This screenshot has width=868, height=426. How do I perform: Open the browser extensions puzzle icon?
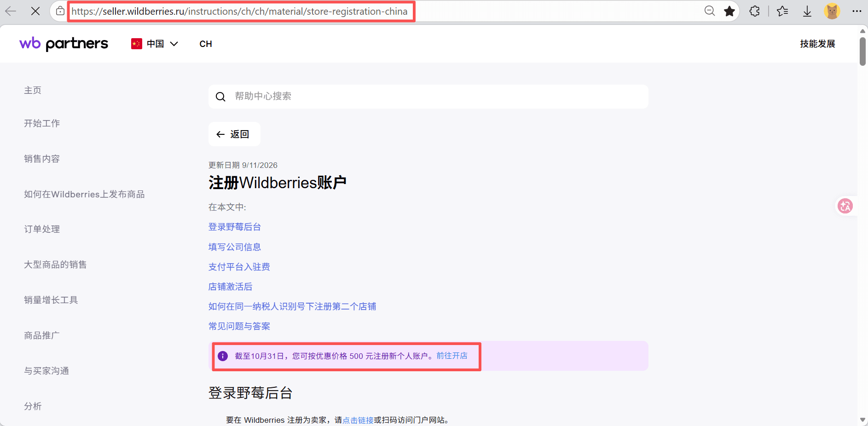[x=755, y=11]
